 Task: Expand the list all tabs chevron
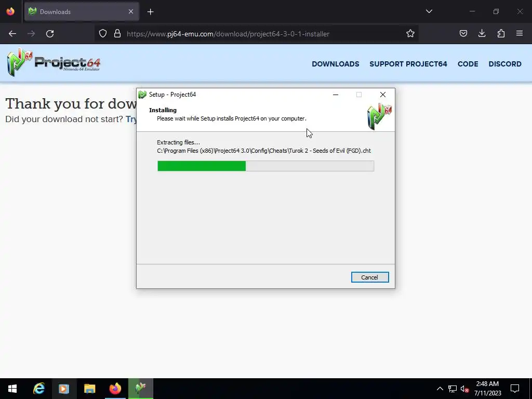(429, 11)
